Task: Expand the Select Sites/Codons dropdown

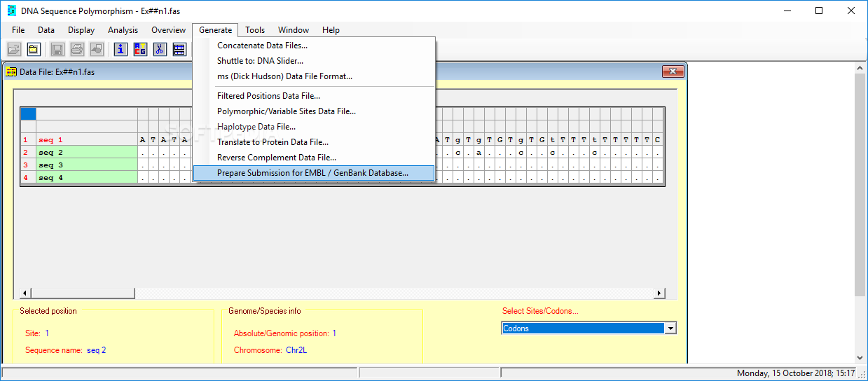Action: click(x=670, y=328)
